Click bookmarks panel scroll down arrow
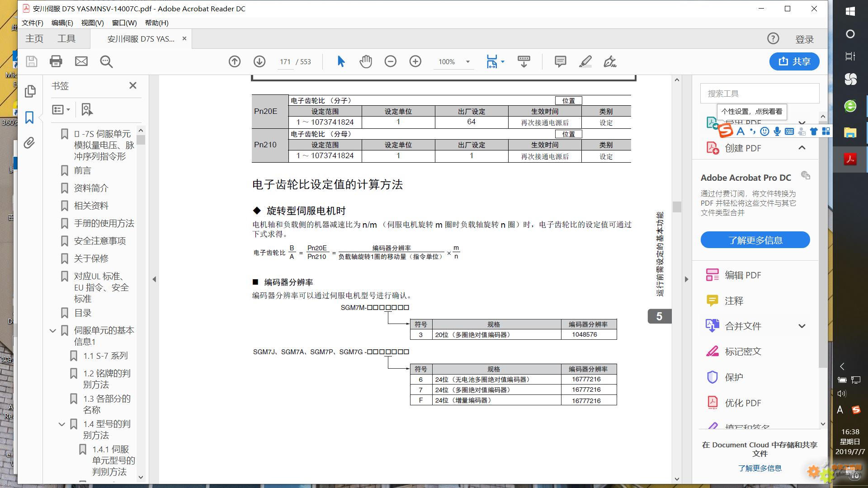The width and height of the screenshot is (868, 488). coord(141,477)
